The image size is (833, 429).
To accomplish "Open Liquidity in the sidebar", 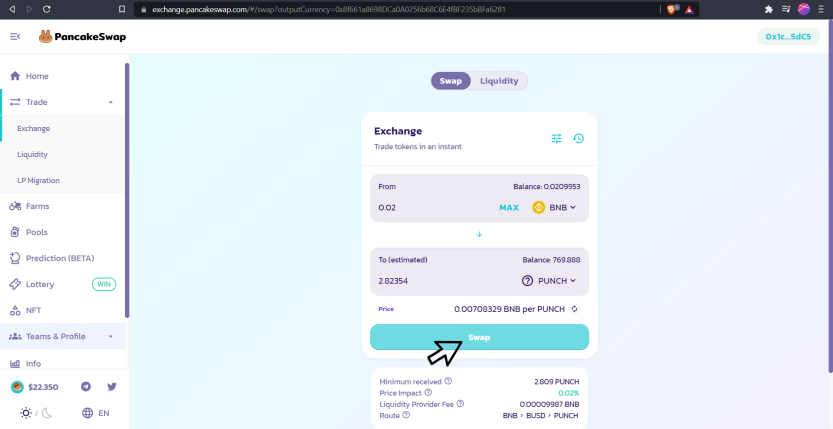I will click(32, 155).
